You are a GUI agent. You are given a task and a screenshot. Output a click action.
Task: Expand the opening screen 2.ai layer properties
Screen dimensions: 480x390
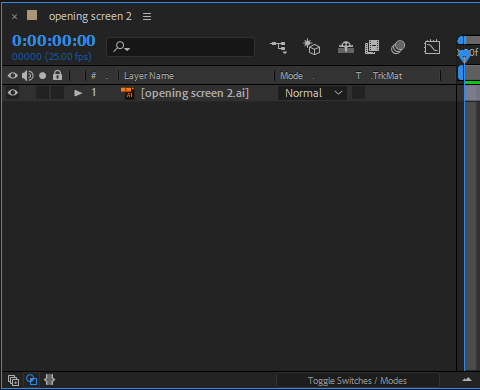78,93
